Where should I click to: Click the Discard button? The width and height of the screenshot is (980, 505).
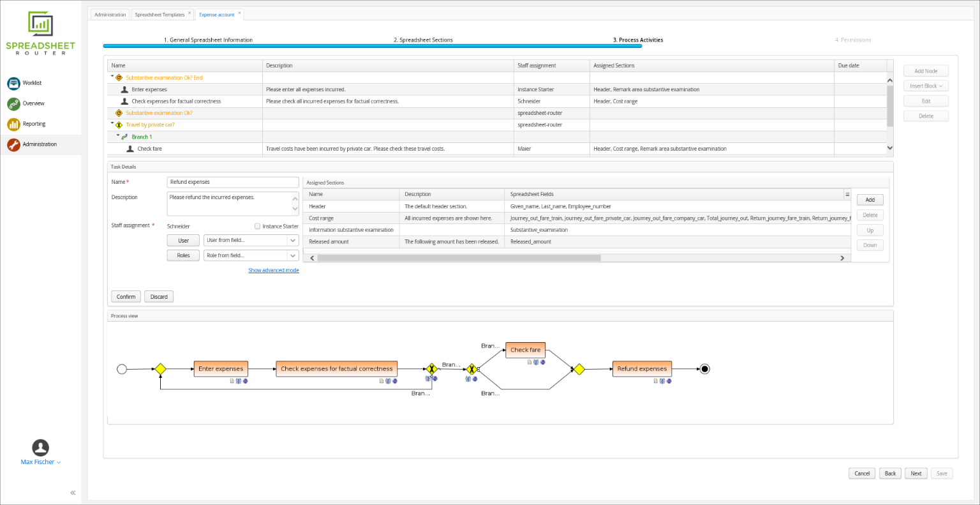click(x=159, y=297)
